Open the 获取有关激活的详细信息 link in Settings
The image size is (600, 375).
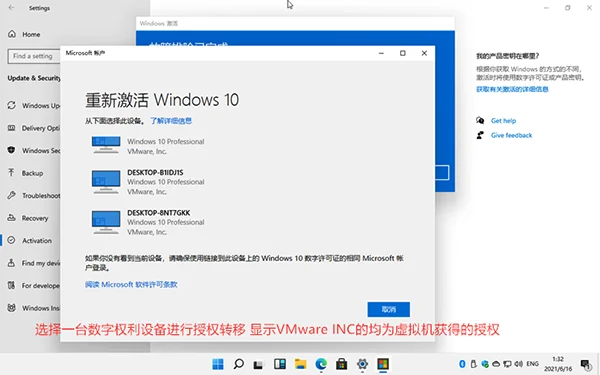[512, 89]
